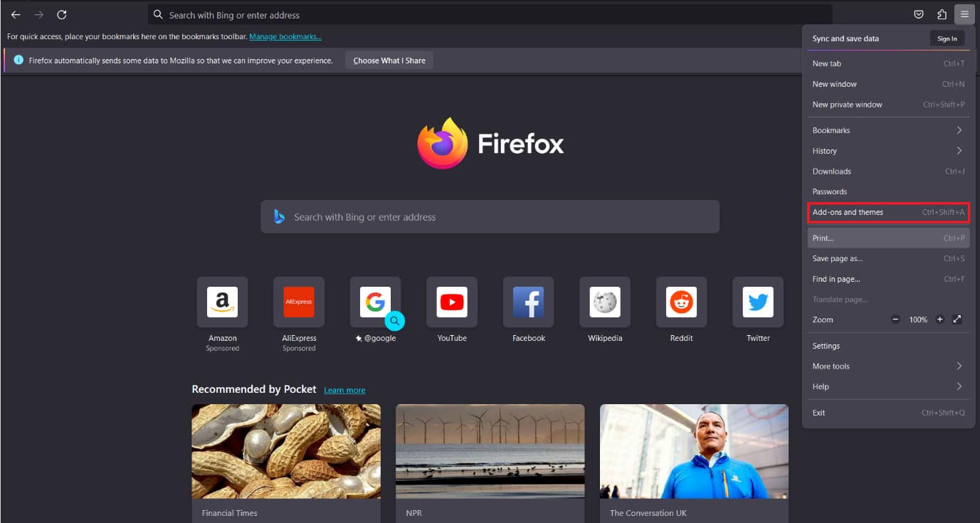Click the Sync and save data label
Screen dimensions: 980x523
(x=845, y=38)
